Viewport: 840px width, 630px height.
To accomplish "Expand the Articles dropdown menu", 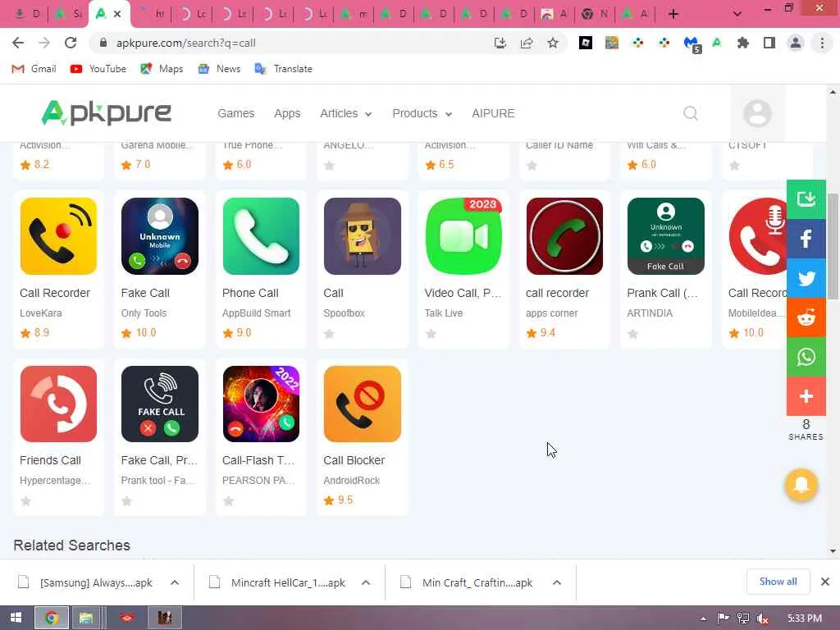I will point(345,113).
